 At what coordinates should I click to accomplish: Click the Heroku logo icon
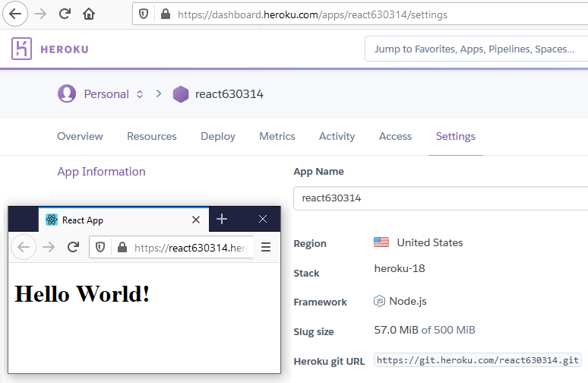pyautogui.click(x=22, y=49)
